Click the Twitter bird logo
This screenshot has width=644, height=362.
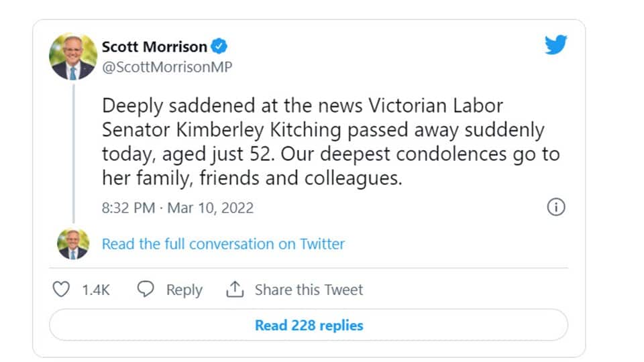click(x=556, y=46)
